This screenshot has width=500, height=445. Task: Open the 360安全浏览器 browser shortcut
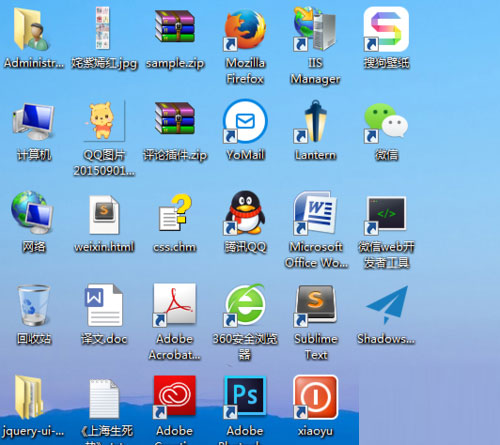245,305
